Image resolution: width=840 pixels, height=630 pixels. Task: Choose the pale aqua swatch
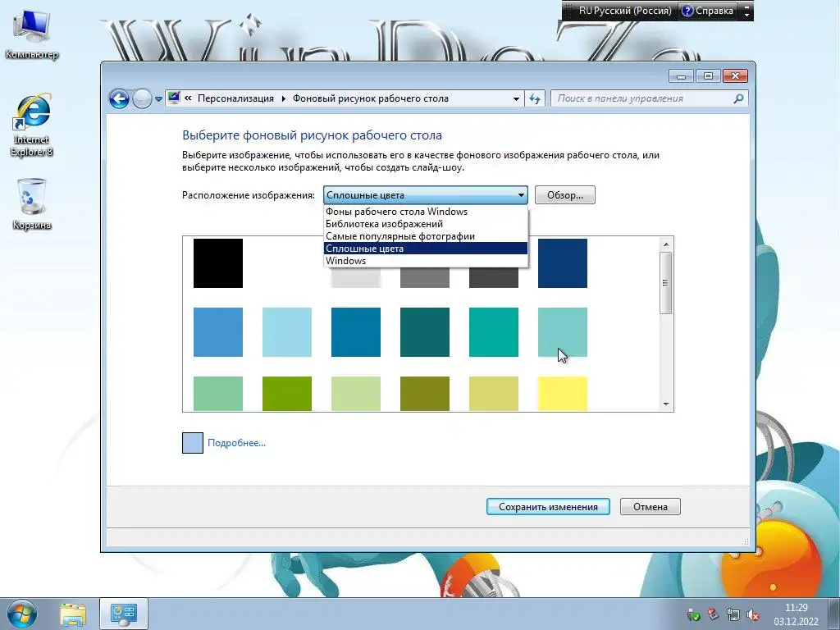click(563, 332)
